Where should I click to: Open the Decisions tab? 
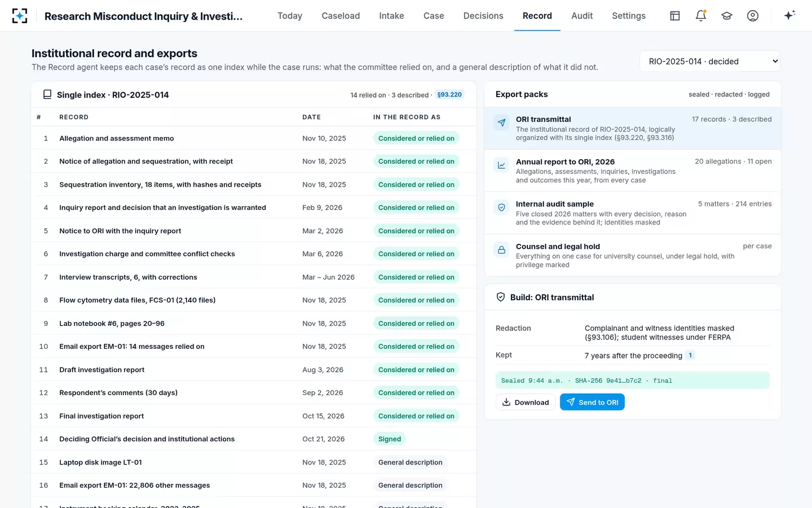tap(483, 16)
